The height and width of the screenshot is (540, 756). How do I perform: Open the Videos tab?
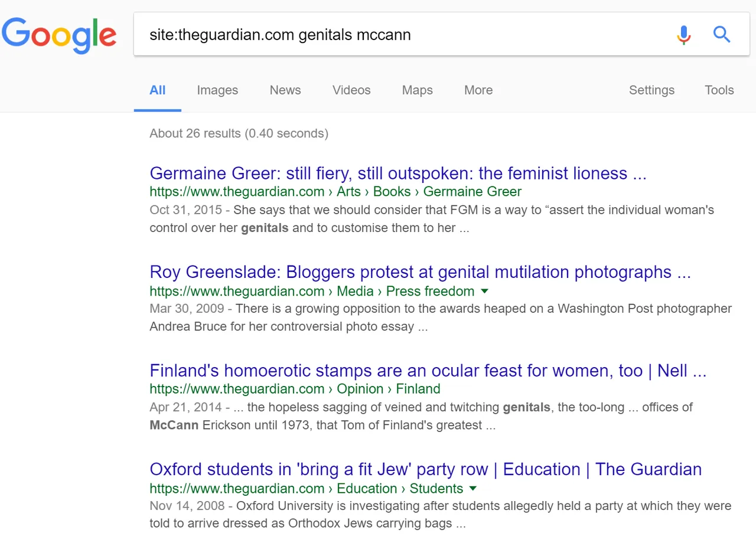tap(351, 90)
